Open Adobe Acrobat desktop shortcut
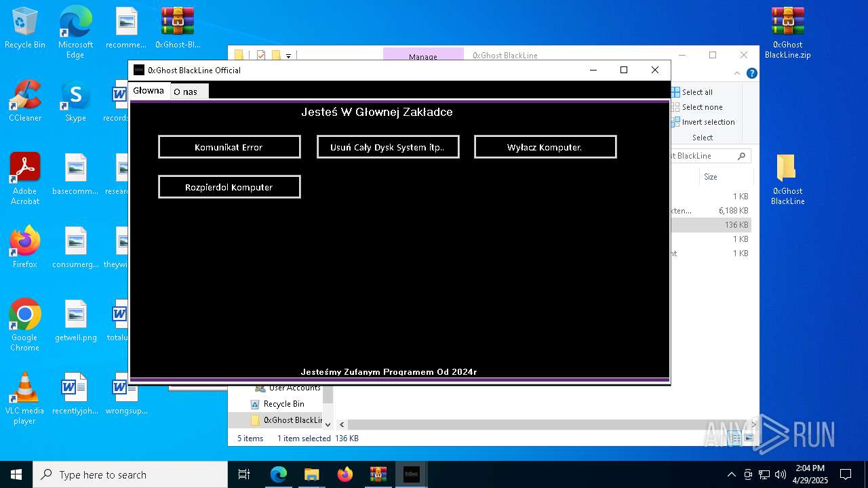868x488 pixels. click(24, 179)
